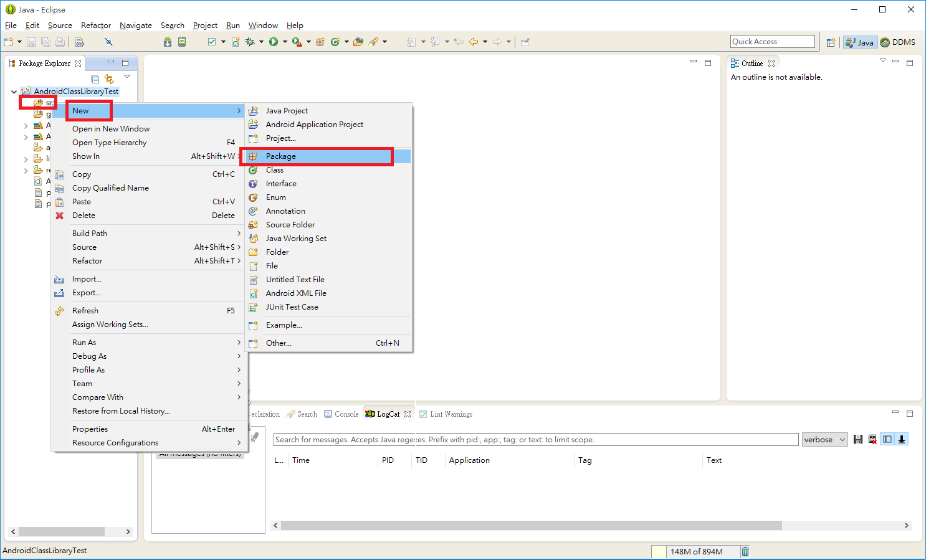926x560 pixels.
Task: Click the Back navigation arrow in toolbar
Action: pos(474,42)
